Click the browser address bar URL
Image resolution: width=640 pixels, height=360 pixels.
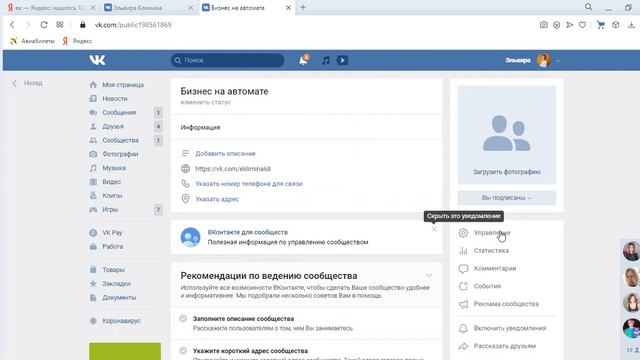(133, 25)
